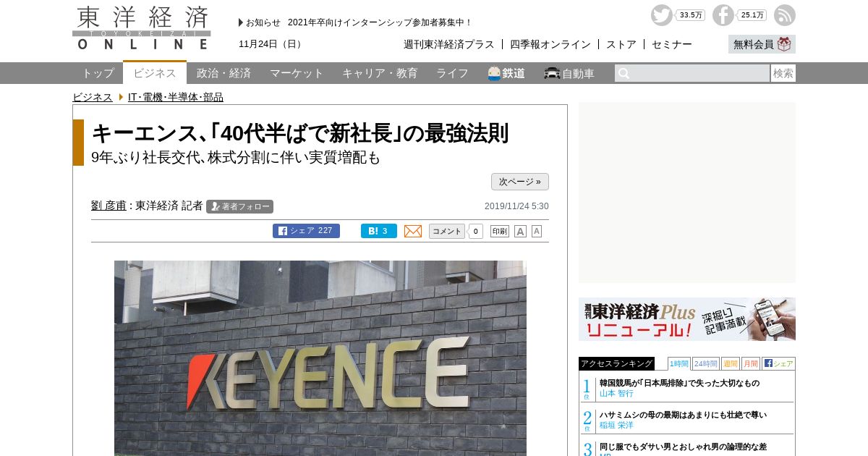The height and width of the screenshot is (456, 868).
Task: Select the larger font size icon
Action: (x=520, y=231)
